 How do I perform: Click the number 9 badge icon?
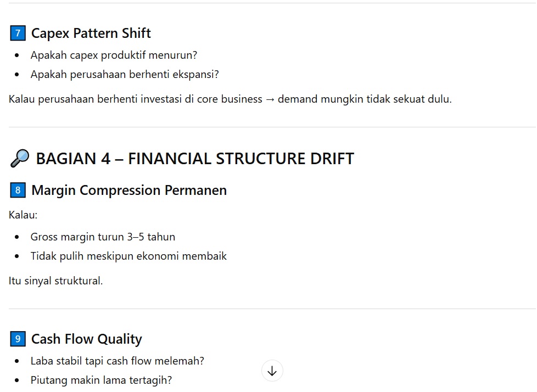[18, 339]
